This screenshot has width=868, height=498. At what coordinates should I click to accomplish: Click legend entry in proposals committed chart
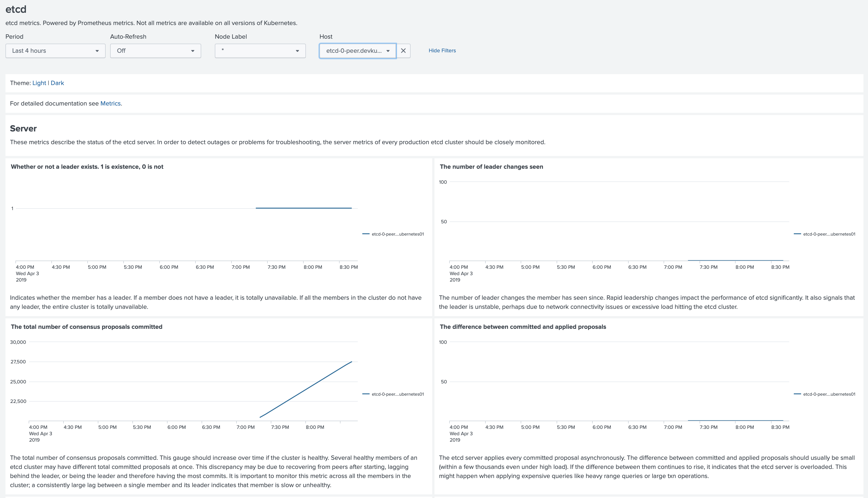pyautogui.click(x=393, y=394)
